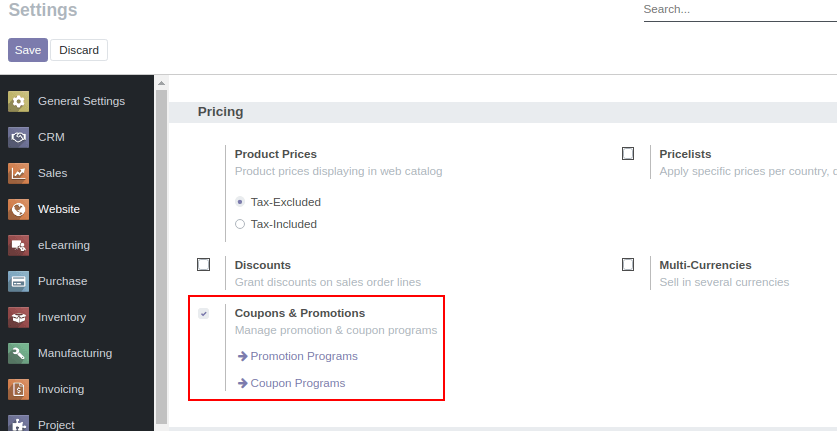
Task: Open General Settings section
Action: click(77, 102)
